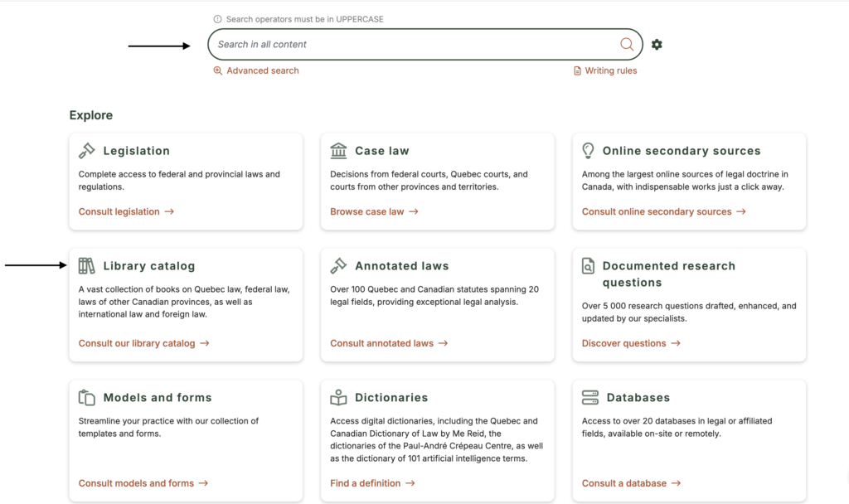Click arrow after Consult our library catalog
The height and width of the screenshot is (504, 849).
click(205, 343)
